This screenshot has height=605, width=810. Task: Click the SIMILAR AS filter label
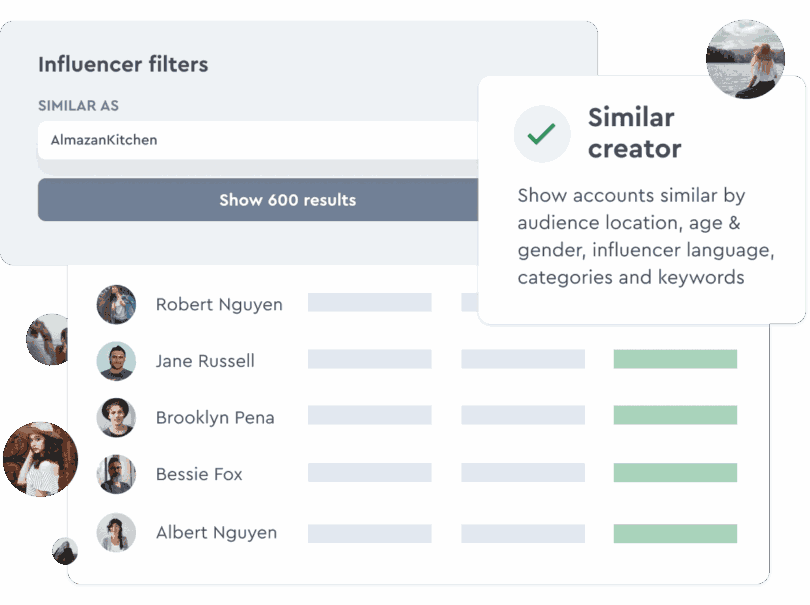point(77,105)
